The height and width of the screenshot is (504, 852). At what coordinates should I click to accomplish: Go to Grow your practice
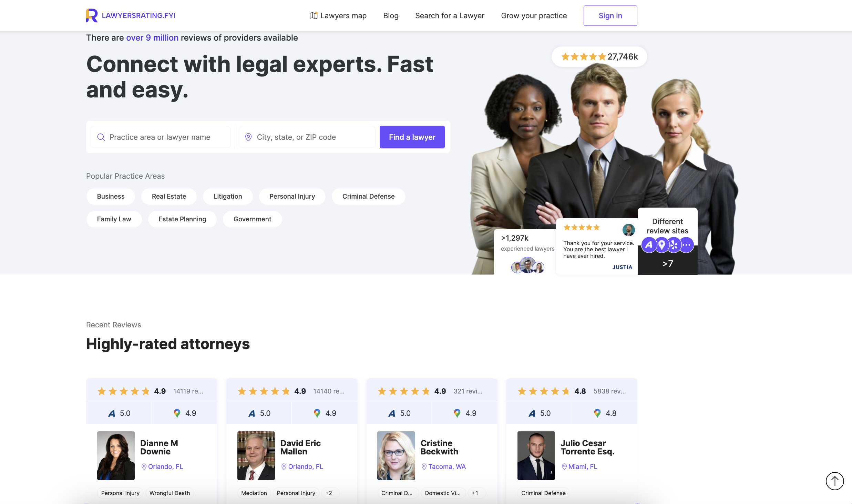tap(534, 15)
